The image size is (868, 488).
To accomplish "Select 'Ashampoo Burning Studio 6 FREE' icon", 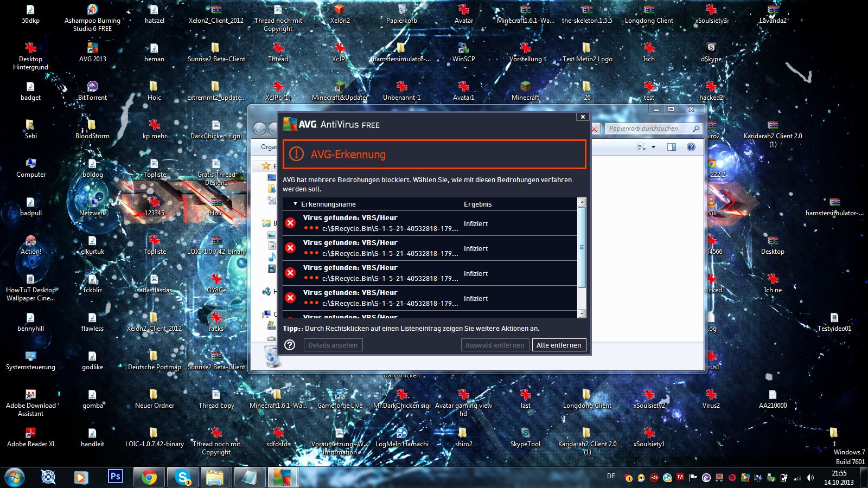I will 93,17.
